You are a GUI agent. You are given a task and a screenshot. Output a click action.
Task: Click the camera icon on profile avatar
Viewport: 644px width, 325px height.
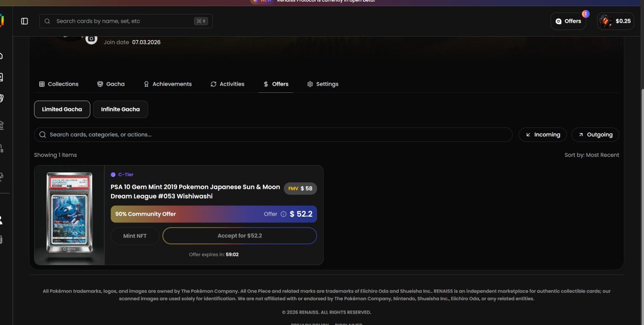click(91, 39)
